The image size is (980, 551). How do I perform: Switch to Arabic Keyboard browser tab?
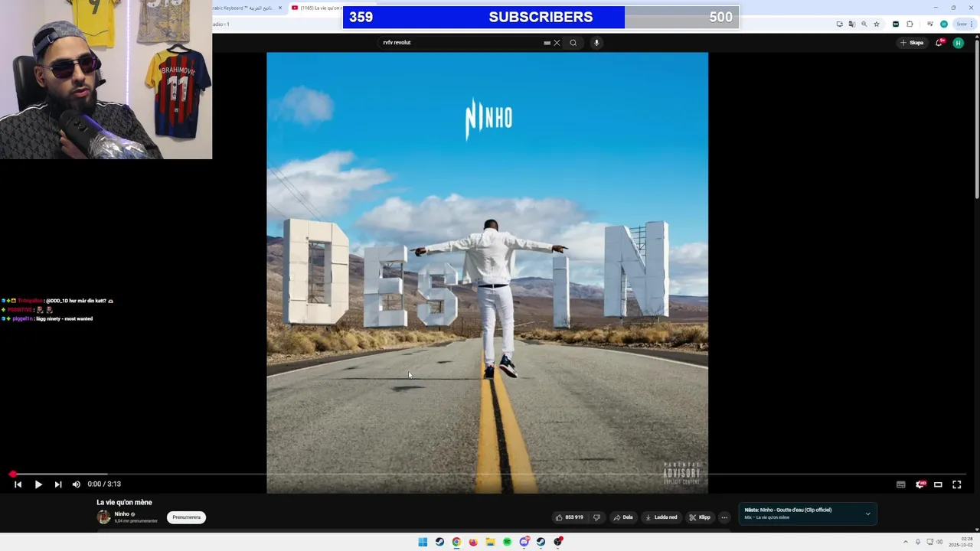(243, 8)
